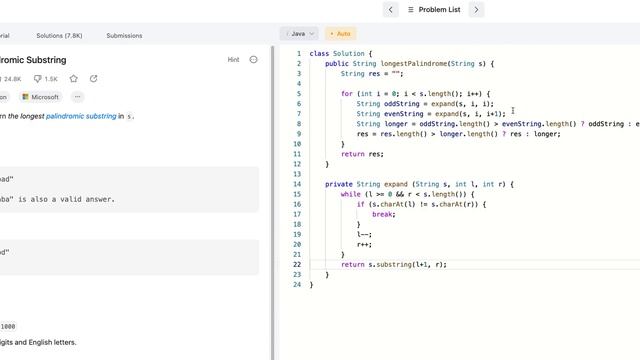Click the 24.8K likes count
Viewport: 640px width, 360px height.
pyautogui.click(x=12, y=79)
